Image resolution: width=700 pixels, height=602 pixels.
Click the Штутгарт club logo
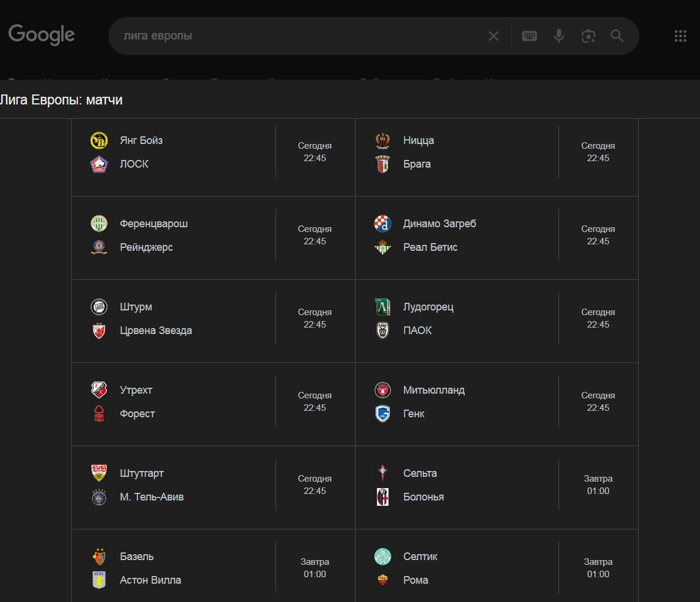point(99,473)
